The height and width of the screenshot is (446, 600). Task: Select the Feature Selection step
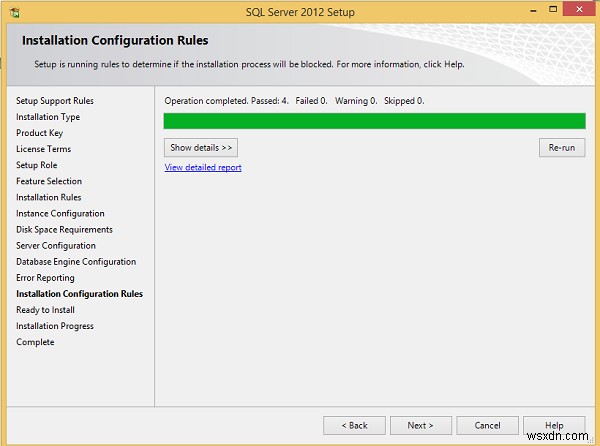[49, 181]
